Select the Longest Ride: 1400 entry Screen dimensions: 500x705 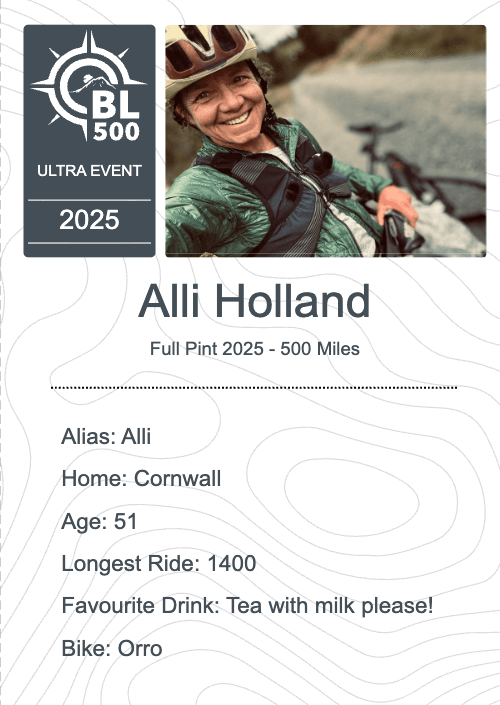point(159,563)
